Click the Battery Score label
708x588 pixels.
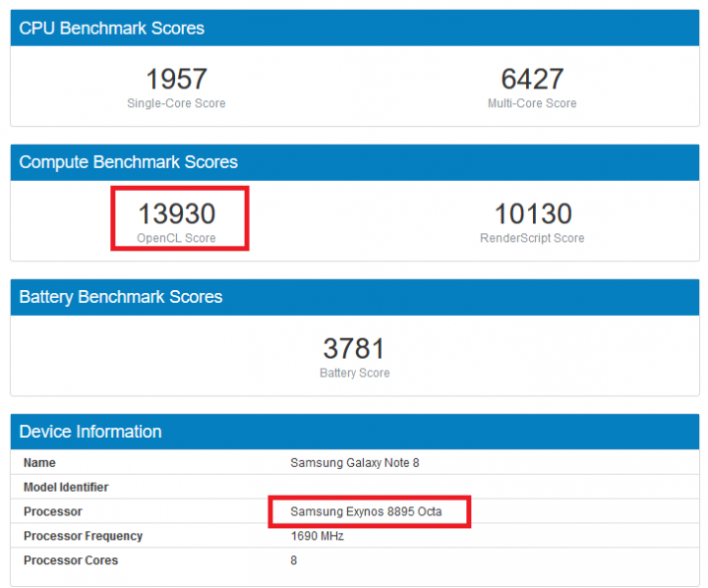click(354, 373)
